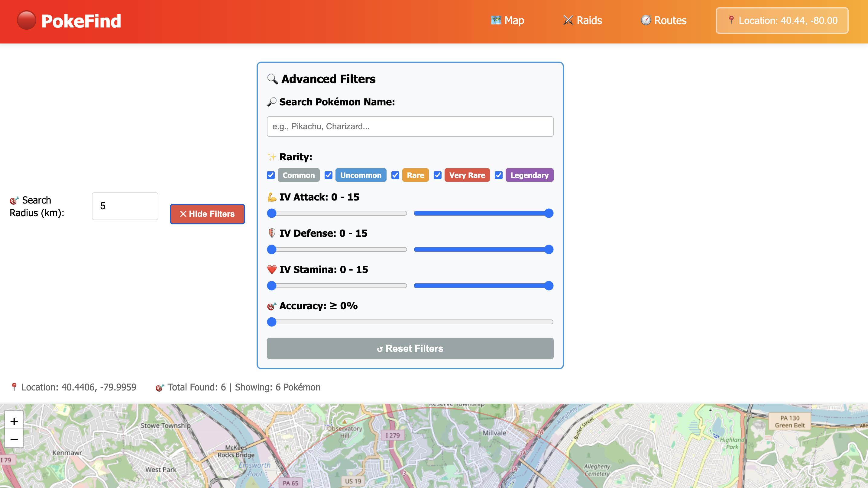This screenshot has width=868, height=488.
Task: Hide the filters panel
Action: click(207, 214)
